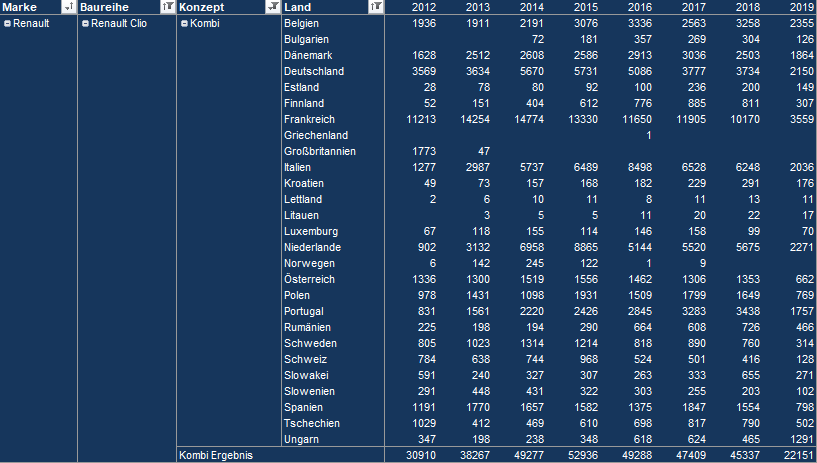Select the 2015 column header

586,7
